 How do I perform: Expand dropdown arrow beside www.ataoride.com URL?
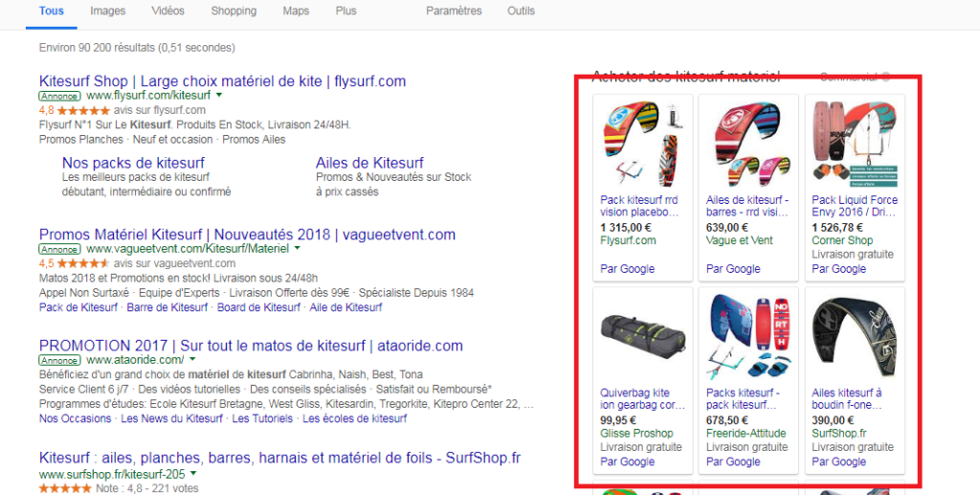pyautogui.click(x=192, y=359)
